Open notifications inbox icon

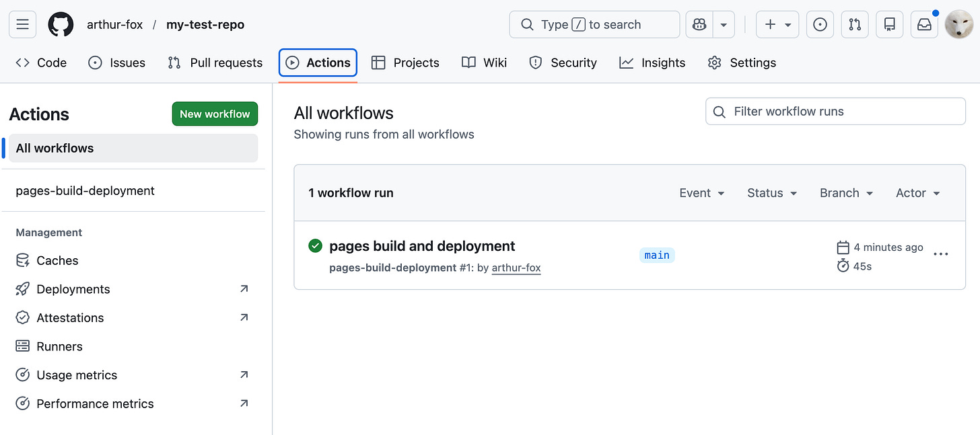tap(924, 25)
